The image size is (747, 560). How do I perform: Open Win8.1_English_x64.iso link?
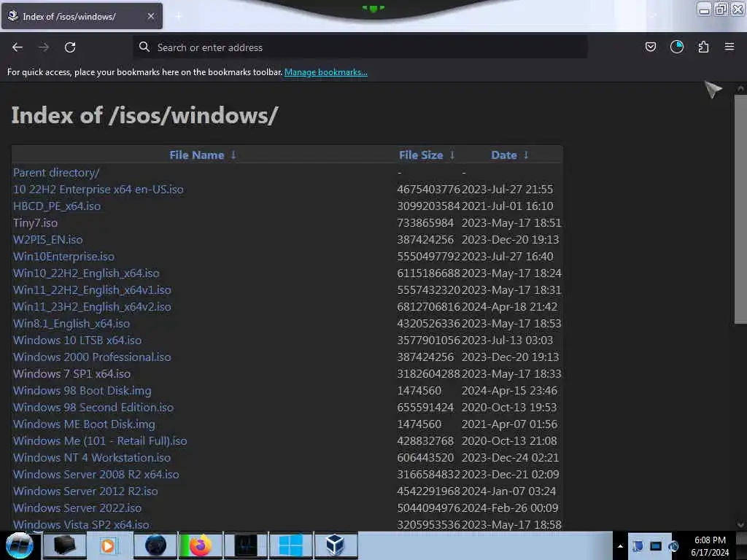pos(71,323)
